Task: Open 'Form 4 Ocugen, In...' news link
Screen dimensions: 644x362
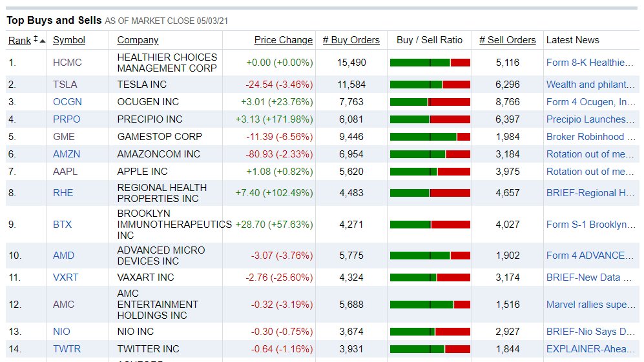Action: tap(590, 102)
